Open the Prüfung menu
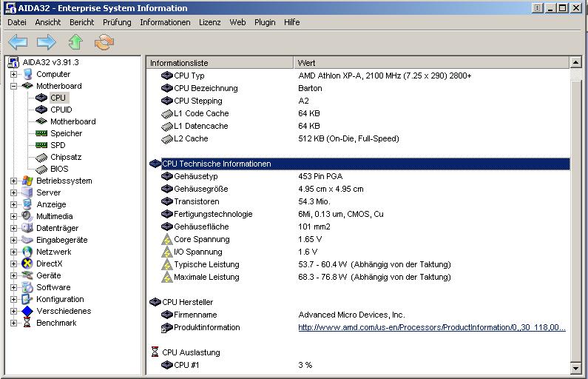Image resolution: width=588 pixels, height=379 pixels. [x=117, y=22]
